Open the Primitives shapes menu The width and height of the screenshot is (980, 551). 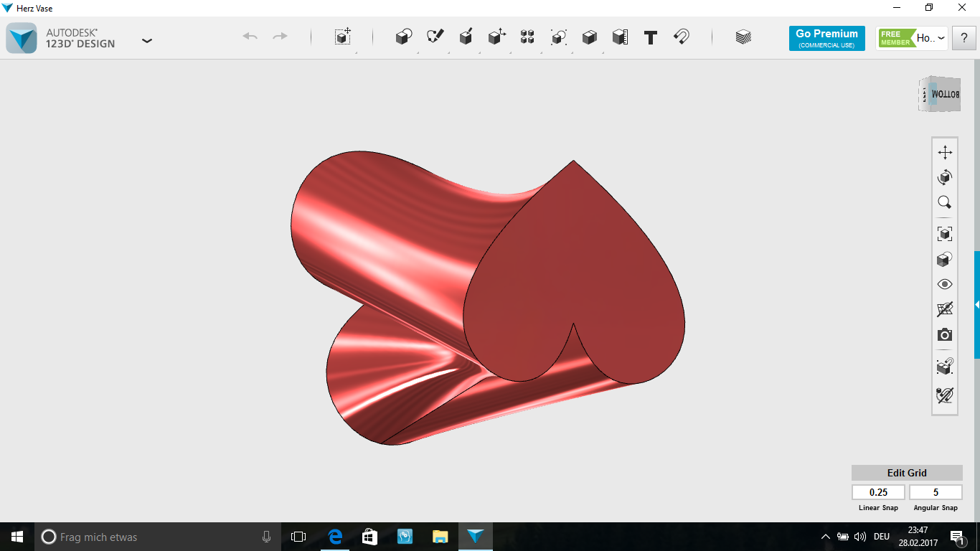click(404, 37)
